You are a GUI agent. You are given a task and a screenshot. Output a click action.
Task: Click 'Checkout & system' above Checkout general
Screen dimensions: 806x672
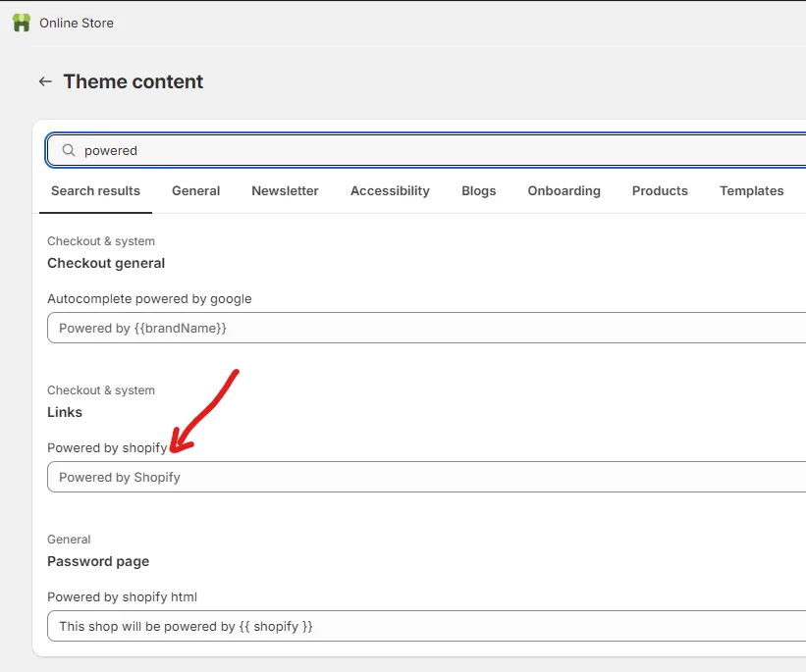point(101,241)
